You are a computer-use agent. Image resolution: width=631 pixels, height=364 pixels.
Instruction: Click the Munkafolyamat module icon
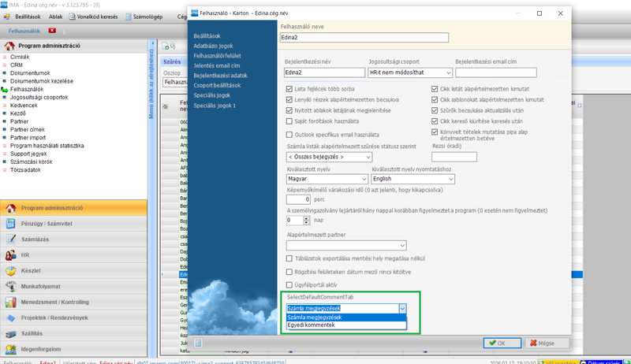(11, 287)
